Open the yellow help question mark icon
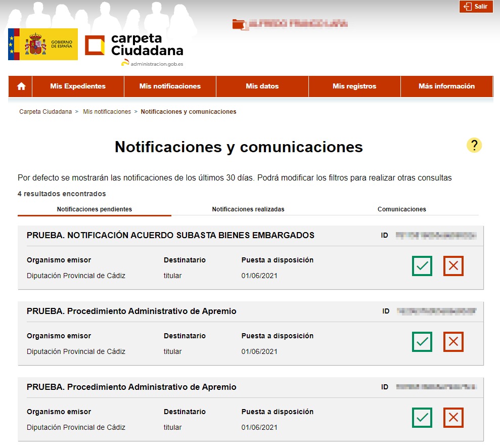This screenshot has width=500, height=448. (x=474, y=146)
